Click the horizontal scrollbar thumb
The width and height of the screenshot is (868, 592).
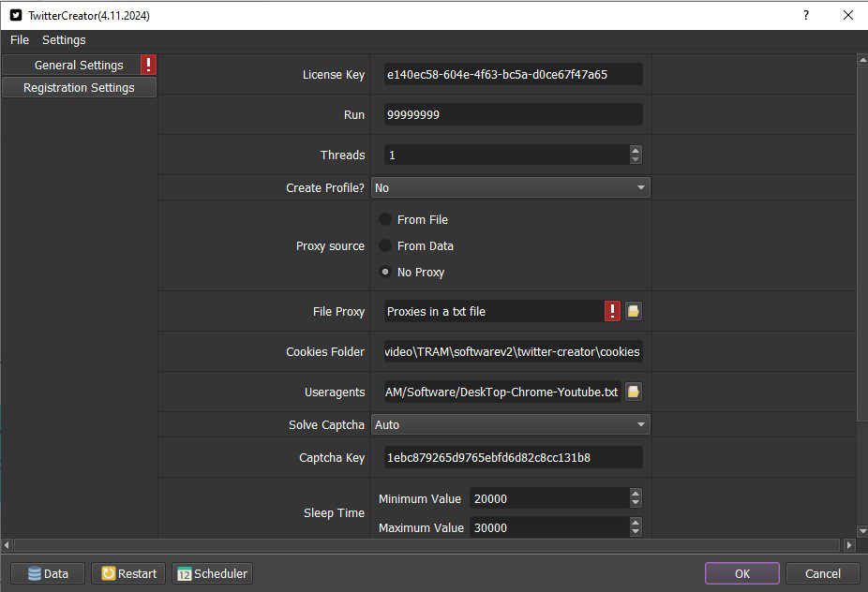click(427, 545)
